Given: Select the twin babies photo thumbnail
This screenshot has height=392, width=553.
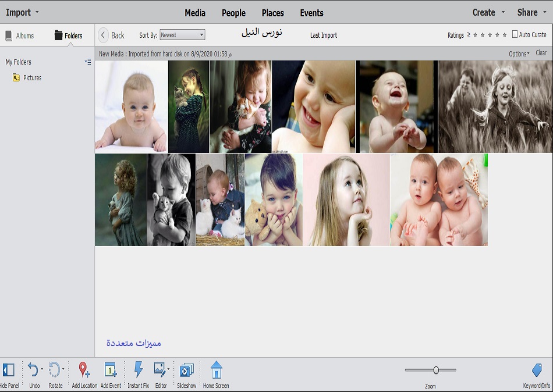Looking at the screenshot, I should click(x=438, y=199).
